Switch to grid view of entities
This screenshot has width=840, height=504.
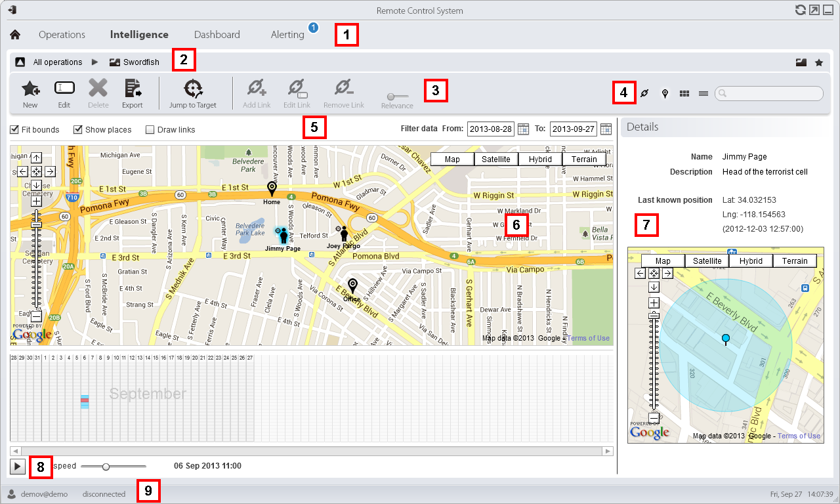coord(684,94)
